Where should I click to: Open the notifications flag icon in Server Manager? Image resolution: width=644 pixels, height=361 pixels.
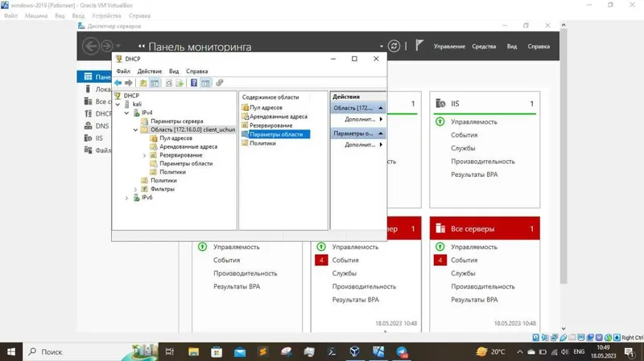coord(419,45)
